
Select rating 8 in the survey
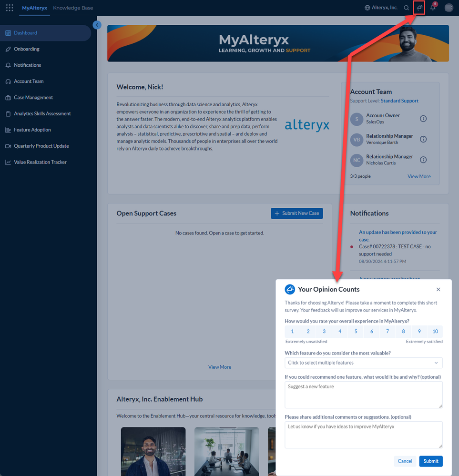point(403,331)
